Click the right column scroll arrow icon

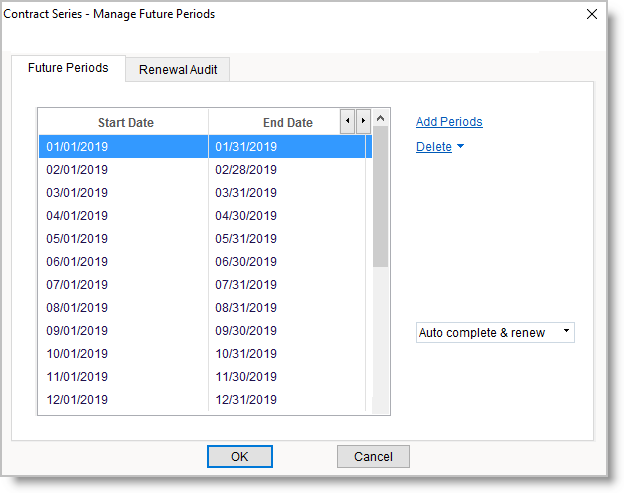point(363,122)
